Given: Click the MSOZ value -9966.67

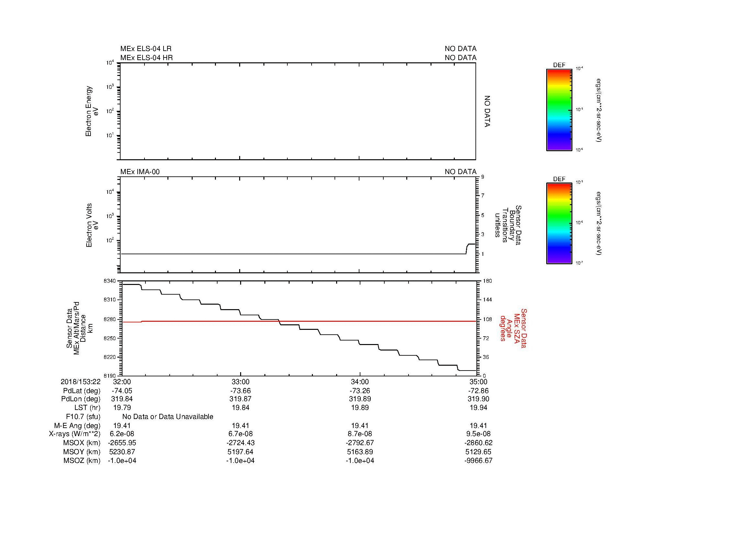Looking at the screenshot, I should click(478, 461).
